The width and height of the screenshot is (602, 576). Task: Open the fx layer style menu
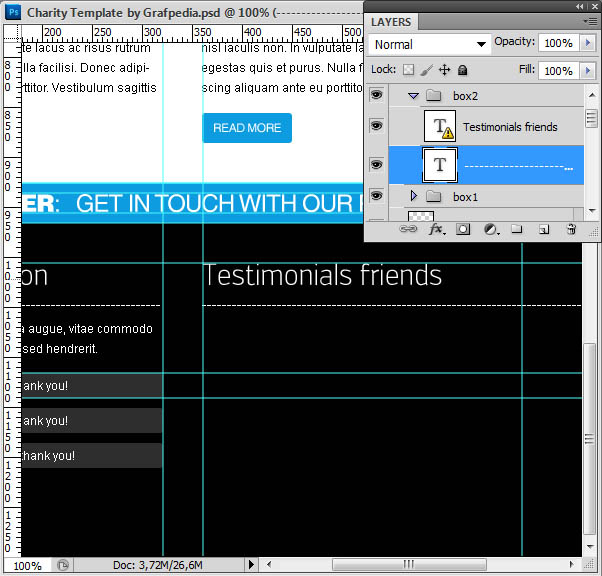click(x=437, y=229)
